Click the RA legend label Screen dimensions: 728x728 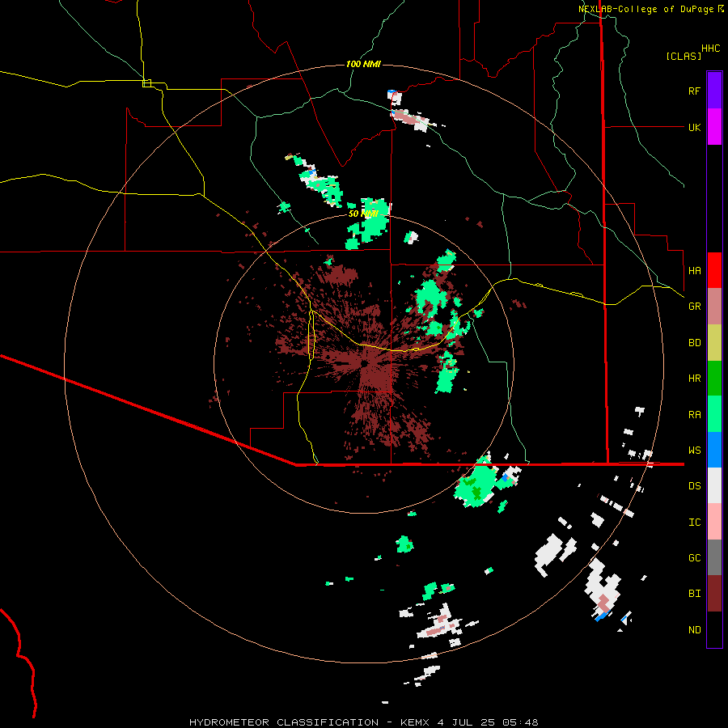point(694,414)
